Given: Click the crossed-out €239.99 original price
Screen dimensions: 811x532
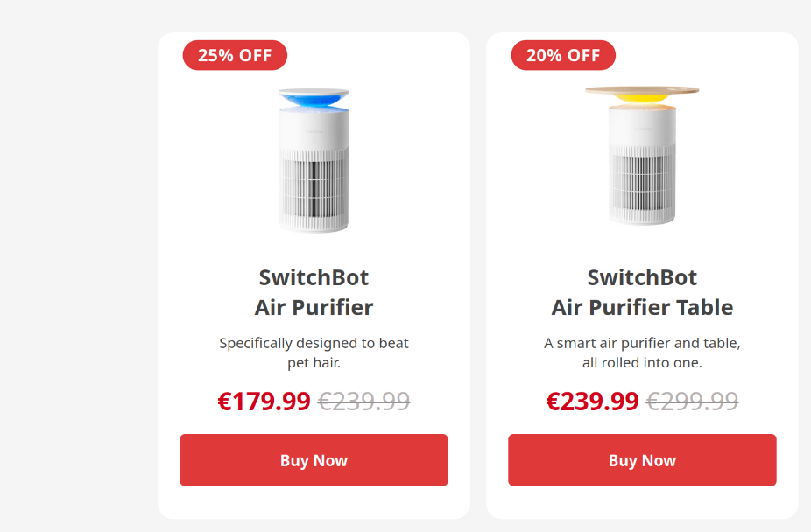Looking at the screenshot, I should point(363,402).
